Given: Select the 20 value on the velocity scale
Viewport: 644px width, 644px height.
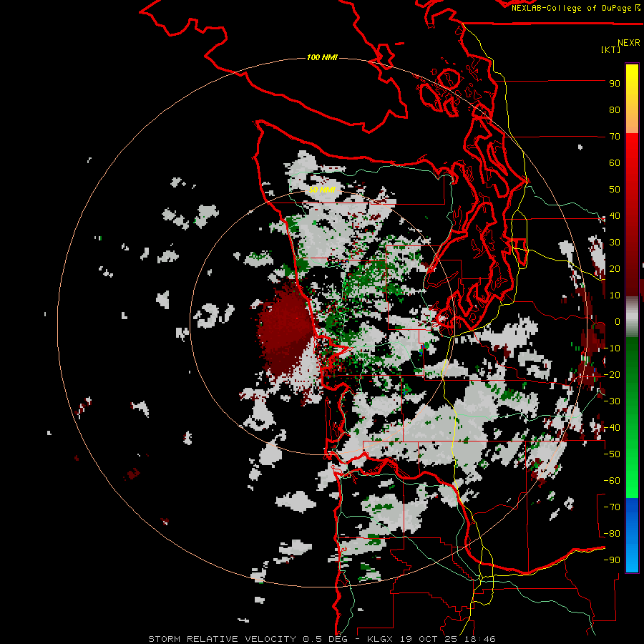Looking at the screenshot, I should click(615, 269).
